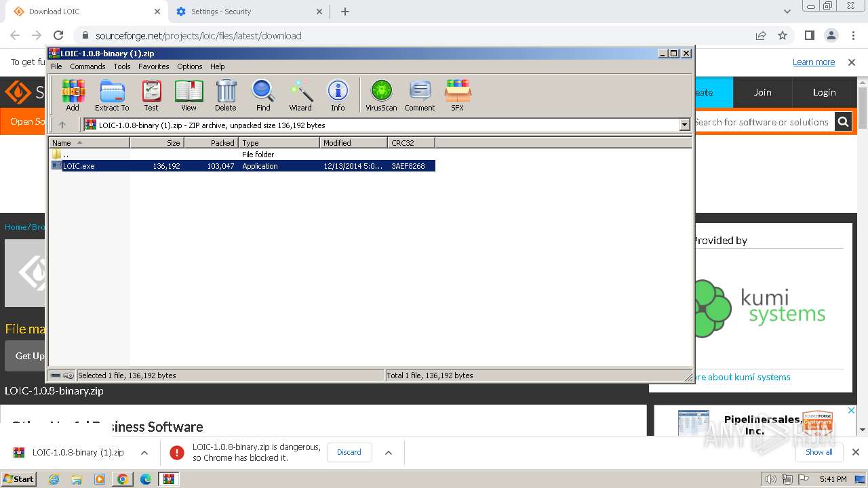Screen dimensions: 868x488
Task: Click Learn more link
Action: [814, 62]
